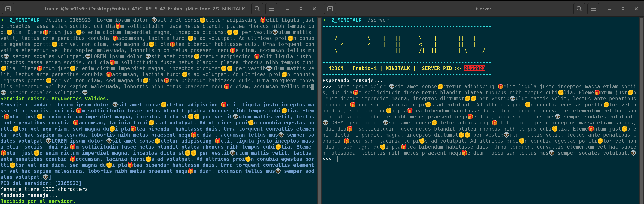Select the highlighted SERVER PID 2165923
Screen dimensions: 644x204
coord(475,68)
